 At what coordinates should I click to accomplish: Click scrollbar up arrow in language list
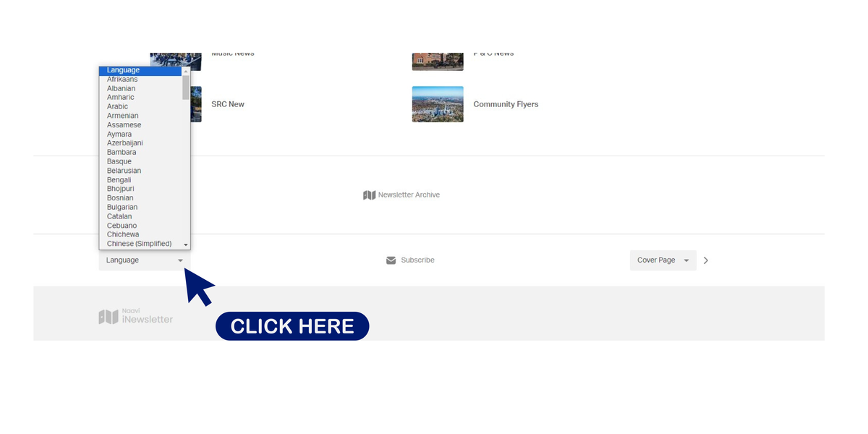(x=186, y=71)
